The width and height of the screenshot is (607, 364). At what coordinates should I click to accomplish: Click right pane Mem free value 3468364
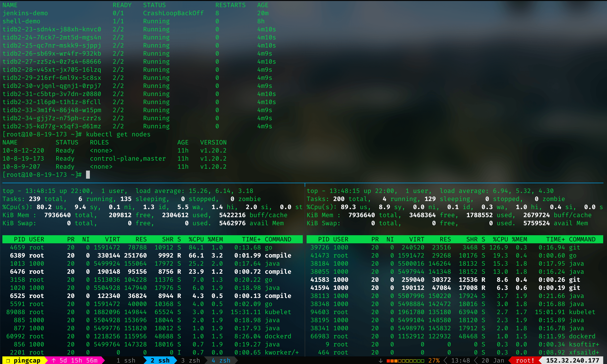coord(422,215)
